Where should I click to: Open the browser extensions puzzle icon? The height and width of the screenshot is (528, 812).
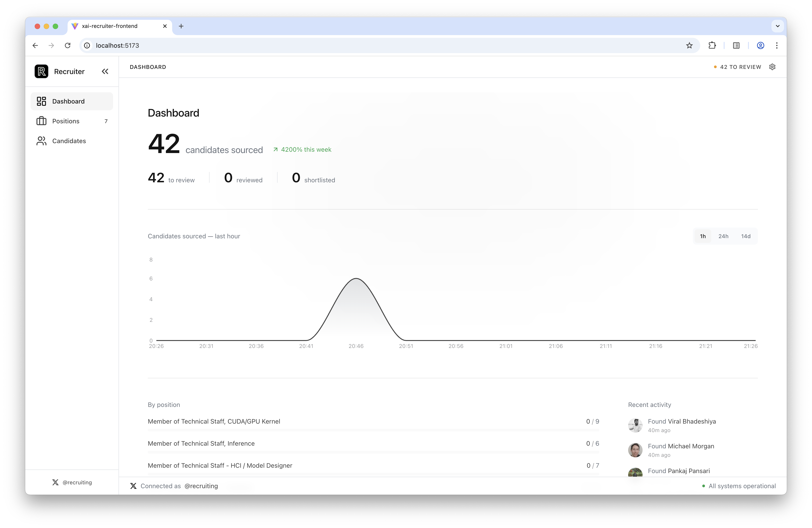coord(712,45)
